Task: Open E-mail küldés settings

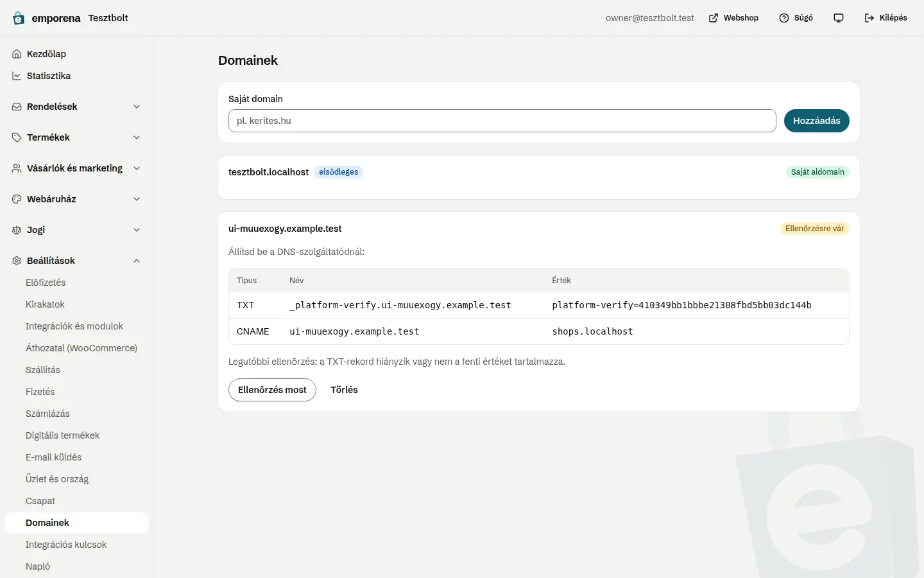Action: pyautogui.click(x=76, y=457)
